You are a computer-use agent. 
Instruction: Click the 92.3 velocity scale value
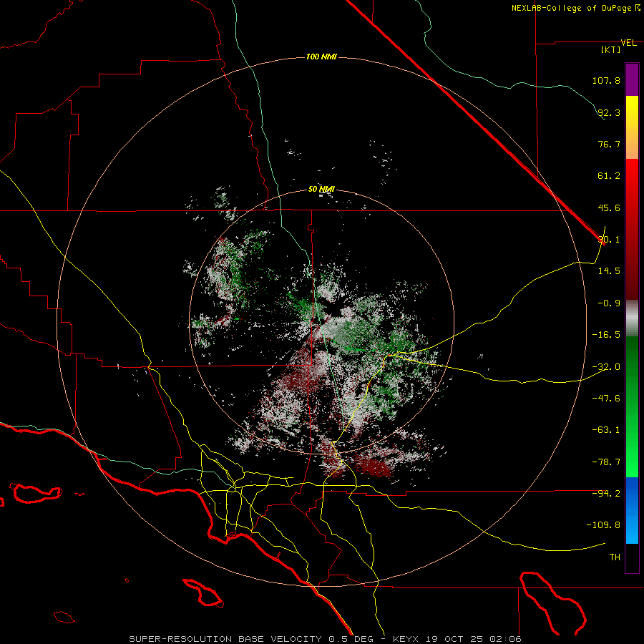tap(609, 112)
